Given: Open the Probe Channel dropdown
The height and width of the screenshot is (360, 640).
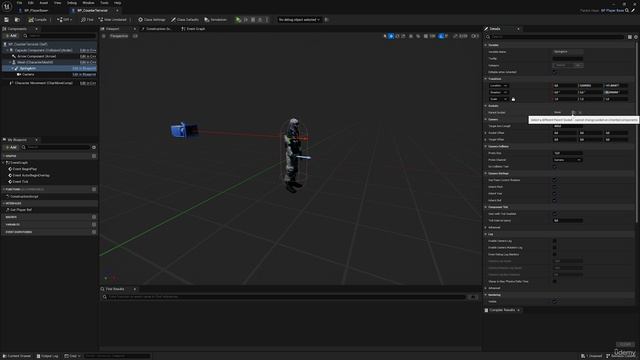Looking at the screenshot, I should (567, 160).
